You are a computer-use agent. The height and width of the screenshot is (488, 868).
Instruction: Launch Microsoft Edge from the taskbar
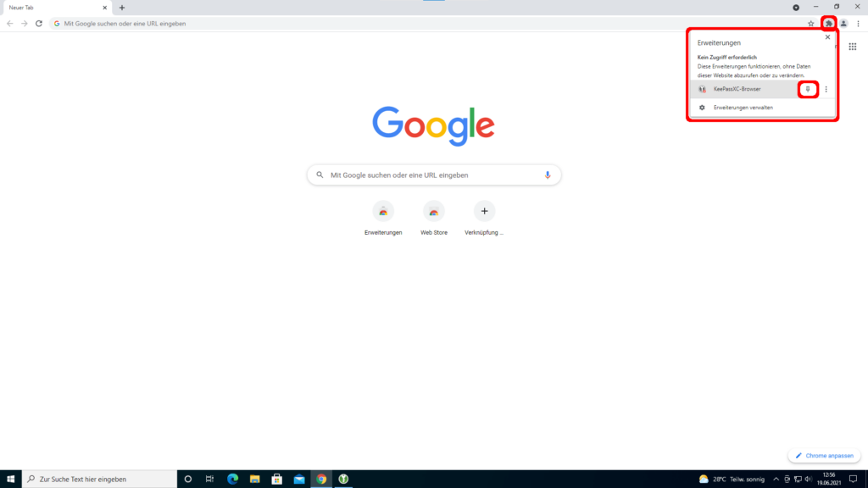pos(232,480)
